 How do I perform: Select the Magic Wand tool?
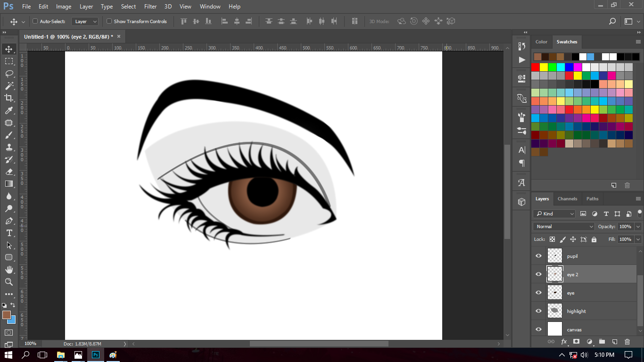(x=9, y=86)
